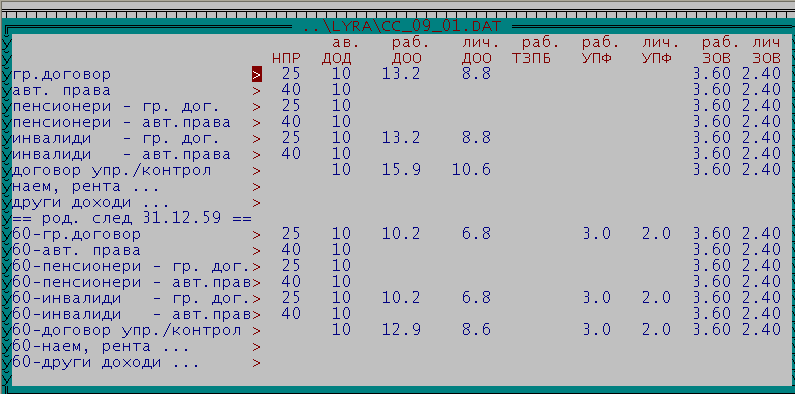This screenshot has width=795, height=394.
Task: Toggle checkmark beside гр.договор row
Action: click(6, 75)
